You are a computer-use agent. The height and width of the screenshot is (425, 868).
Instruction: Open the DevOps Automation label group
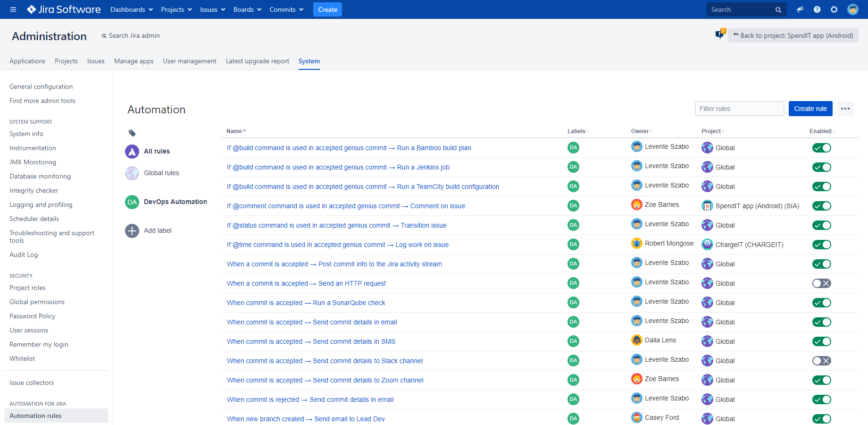click(175, 202)
